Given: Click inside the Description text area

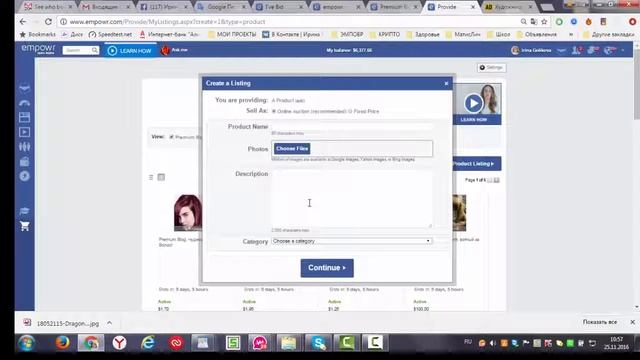Looking at the screenshot, I should click(x=352, y=199).
